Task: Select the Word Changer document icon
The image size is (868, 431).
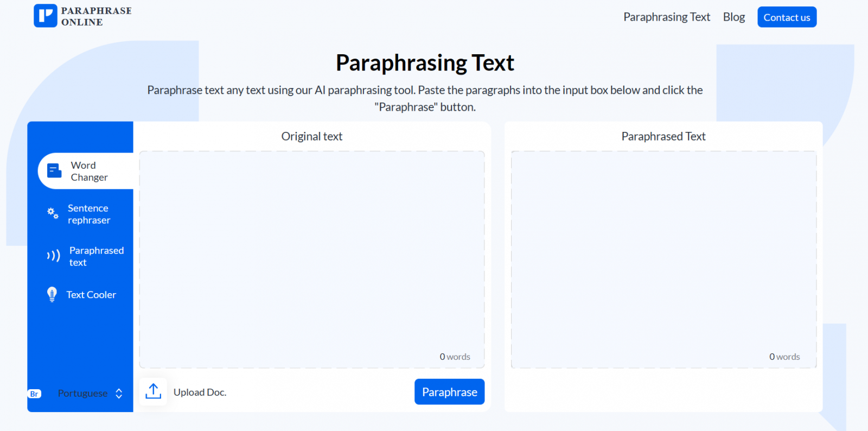Action: click(54, 171)
